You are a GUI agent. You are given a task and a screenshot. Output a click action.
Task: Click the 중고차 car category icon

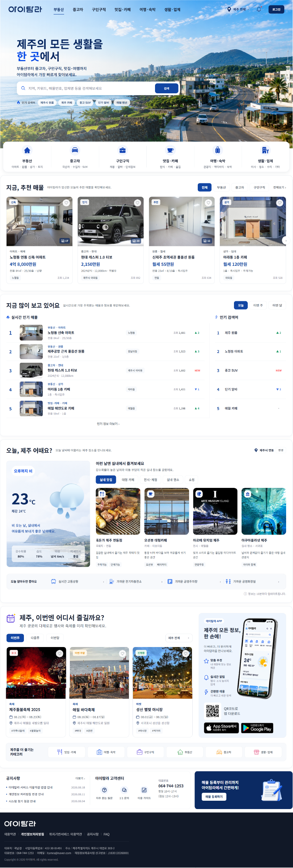click(75, 150)
